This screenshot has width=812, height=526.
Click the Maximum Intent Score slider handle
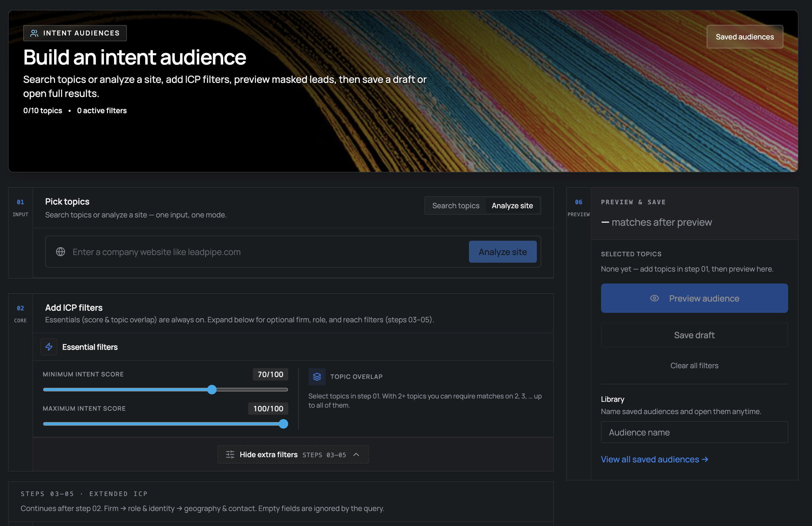pos(283,424)
